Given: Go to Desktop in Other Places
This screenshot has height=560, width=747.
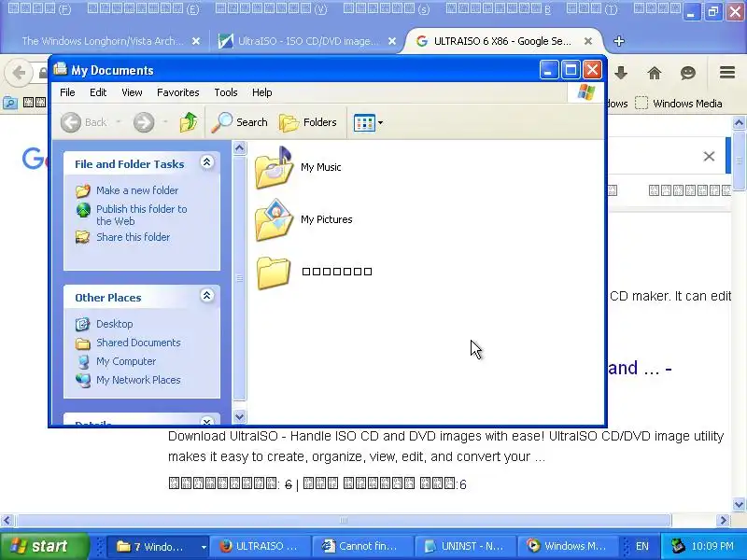Looking at the screenshot, I should (x=114, y=324).
